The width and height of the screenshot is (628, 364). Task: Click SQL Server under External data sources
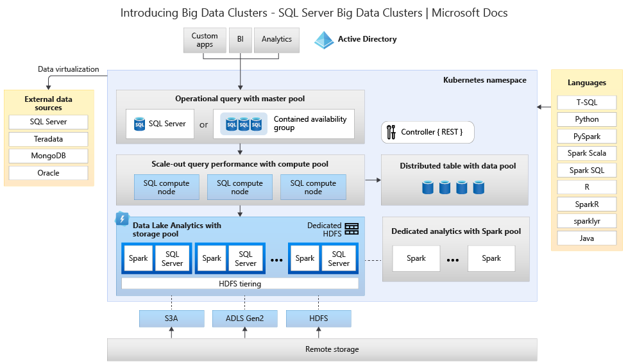pyautogui.click(x=49, y=122)
